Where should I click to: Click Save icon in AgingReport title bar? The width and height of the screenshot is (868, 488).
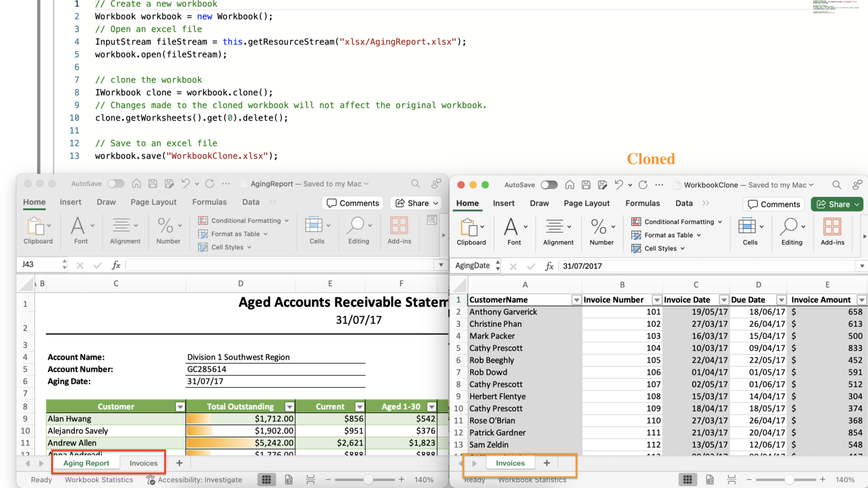(x=153, y=184)
